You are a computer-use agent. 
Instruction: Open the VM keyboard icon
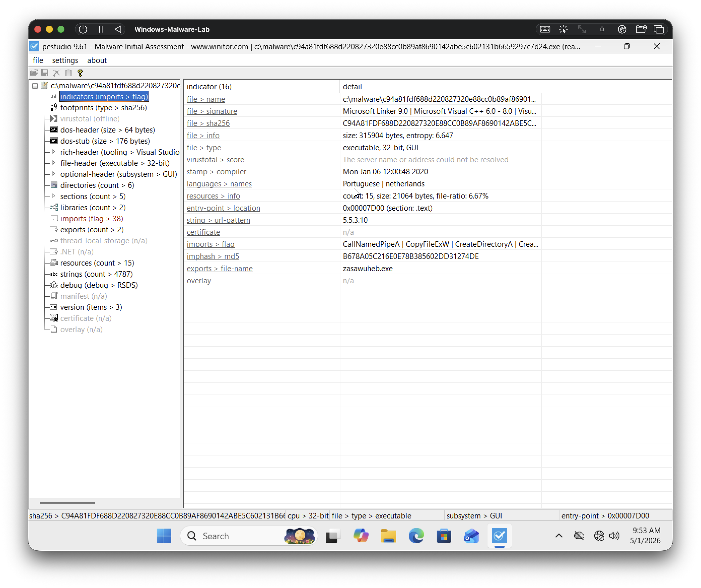(x=545, y=29)
